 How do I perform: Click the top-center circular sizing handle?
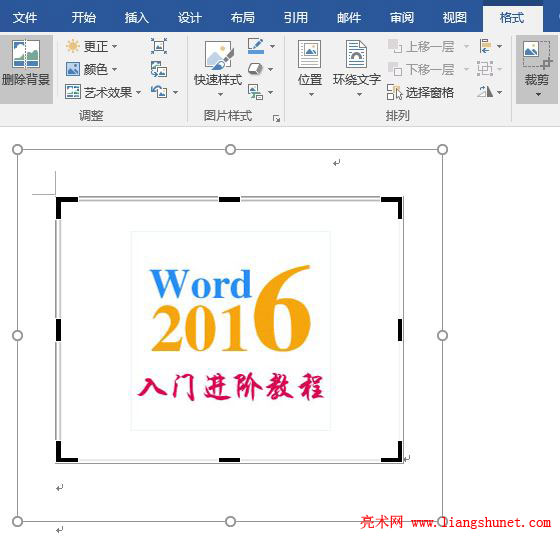(x=230, y=149)
